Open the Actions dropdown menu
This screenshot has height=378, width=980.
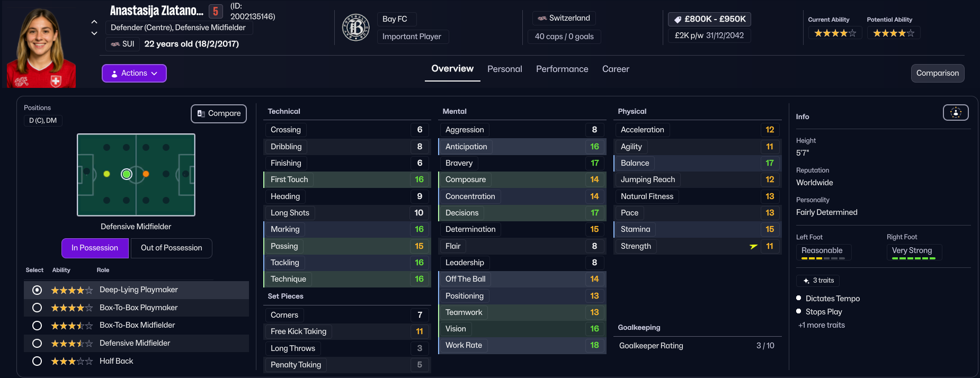tap(134, 74)
